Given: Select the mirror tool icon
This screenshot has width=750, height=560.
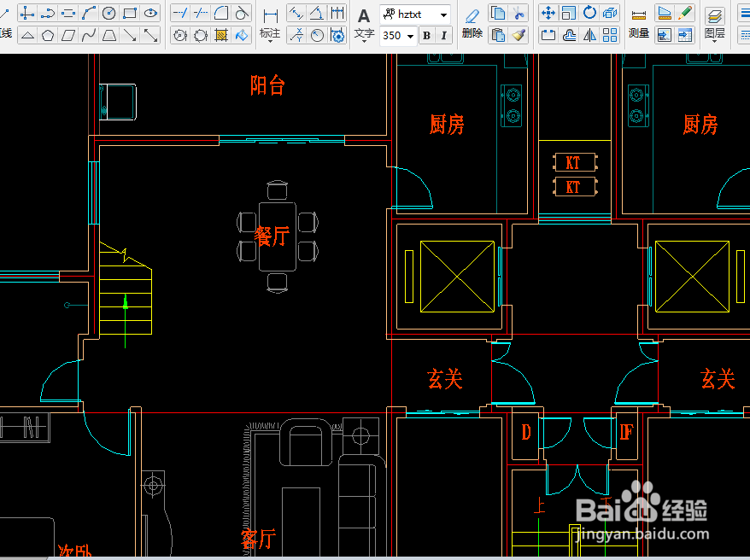Looking at the screenshot, I should tap(589, 35).
